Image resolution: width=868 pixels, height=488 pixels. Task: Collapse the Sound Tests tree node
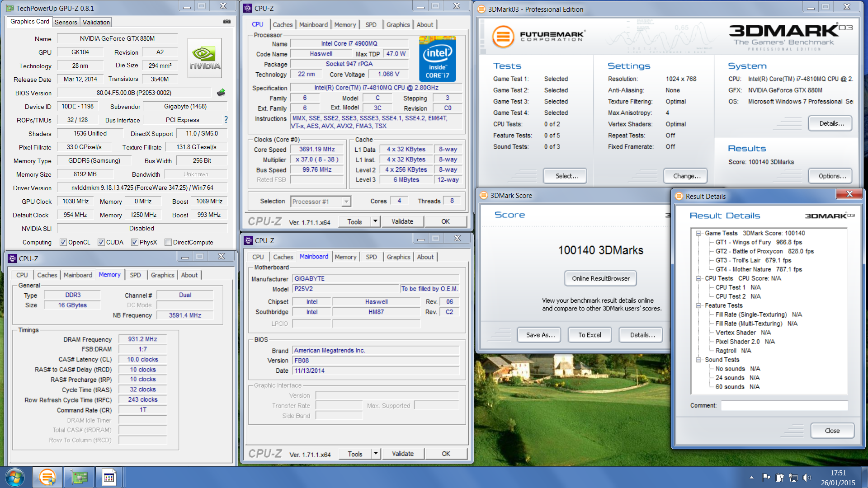point(698,360)
